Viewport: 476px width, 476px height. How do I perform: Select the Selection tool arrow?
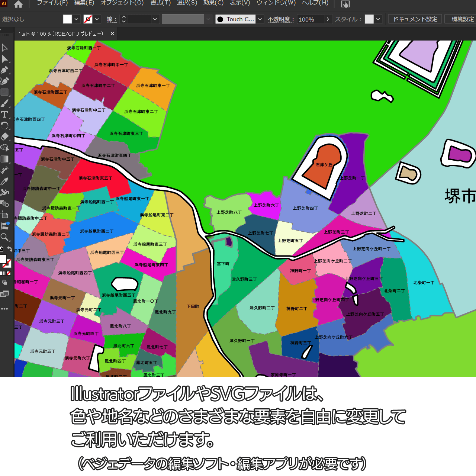pyautogui.click(x=5, y=48)
